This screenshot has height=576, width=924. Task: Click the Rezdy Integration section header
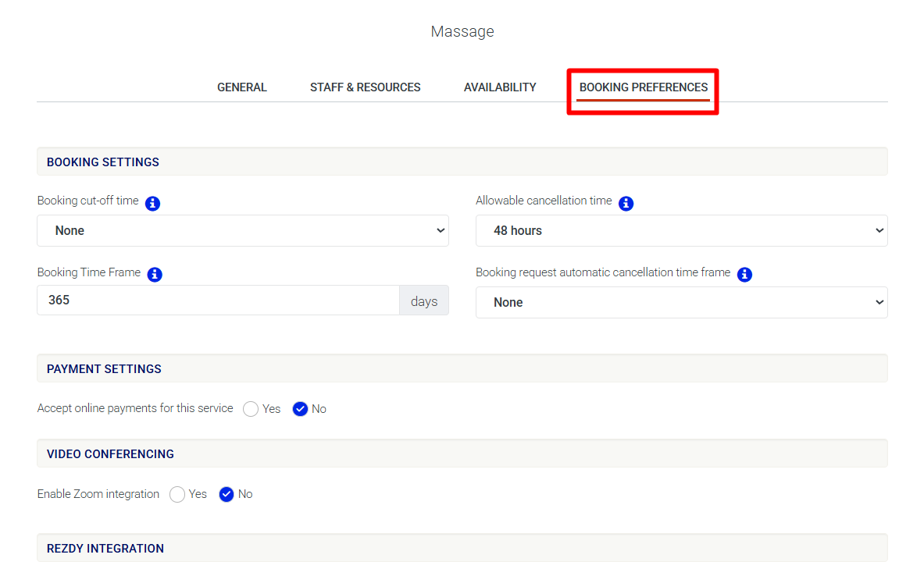[462, 548]
